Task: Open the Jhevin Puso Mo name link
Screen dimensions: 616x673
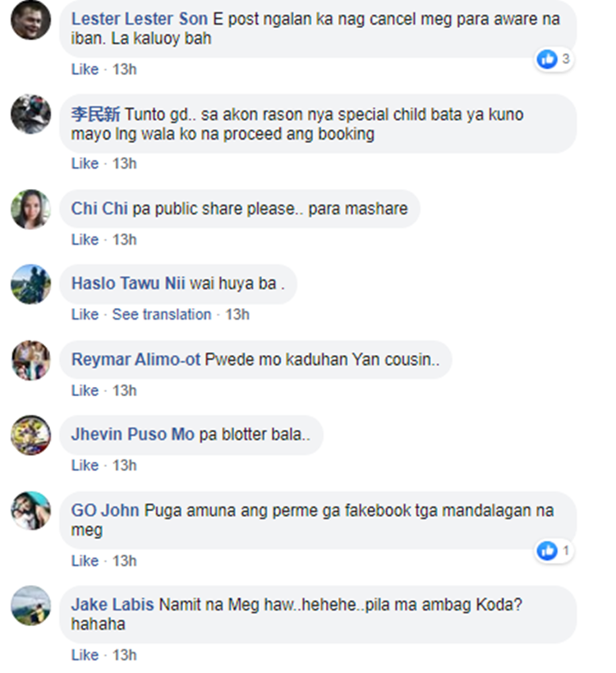Action: (x=132, y=435)
